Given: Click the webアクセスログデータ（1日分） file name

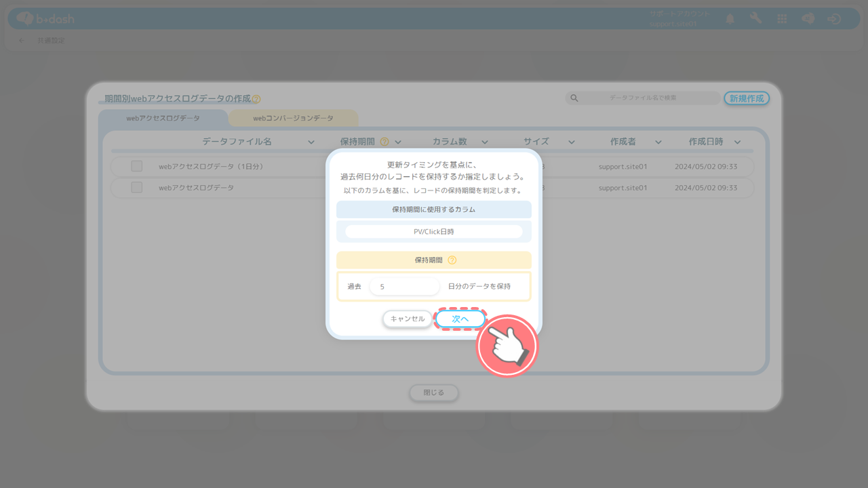Looking at the screenshot, I should [211, 166].
